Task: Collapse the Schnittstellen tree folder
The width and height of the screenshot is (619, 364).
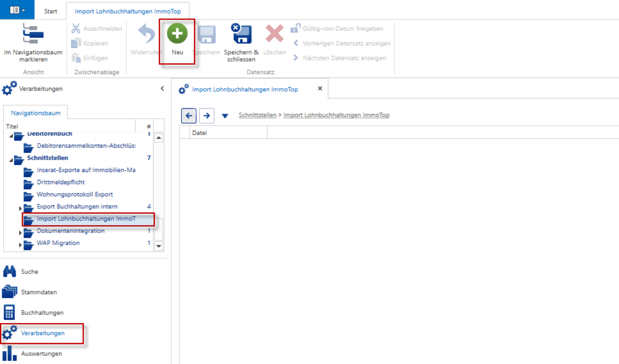Action: (x=11, y=159)
